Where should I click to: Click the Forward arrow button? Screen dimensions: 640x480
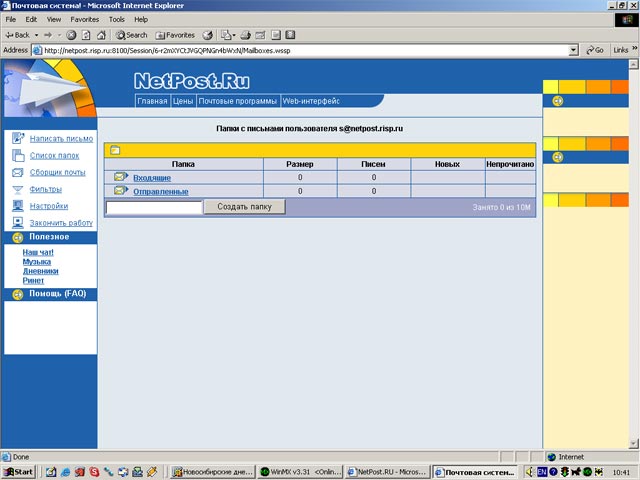point(48,35)
